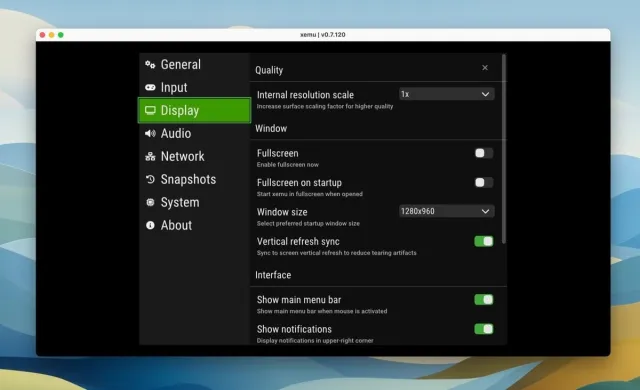
Task: Click the green zoom window button
Action: (61, 35)
